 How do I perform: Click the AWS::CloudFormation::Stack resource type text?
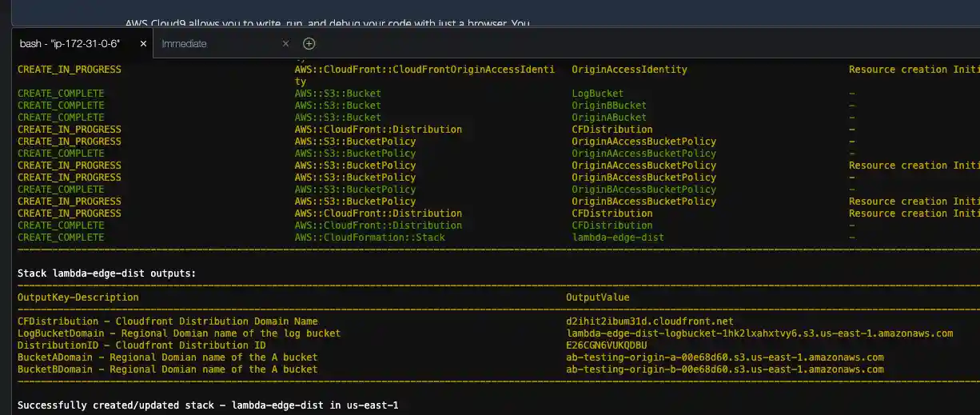pyautogui.click(x=369, y=237)
